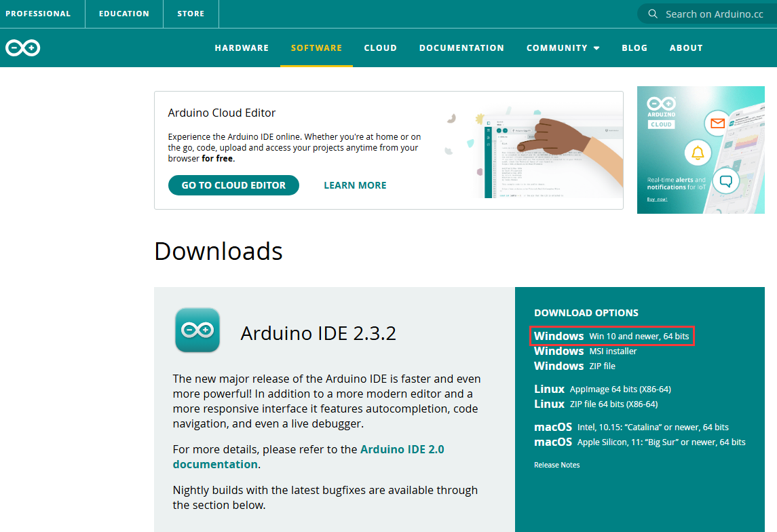
Task: Open the Blog menu item
Action: point(634,48)
